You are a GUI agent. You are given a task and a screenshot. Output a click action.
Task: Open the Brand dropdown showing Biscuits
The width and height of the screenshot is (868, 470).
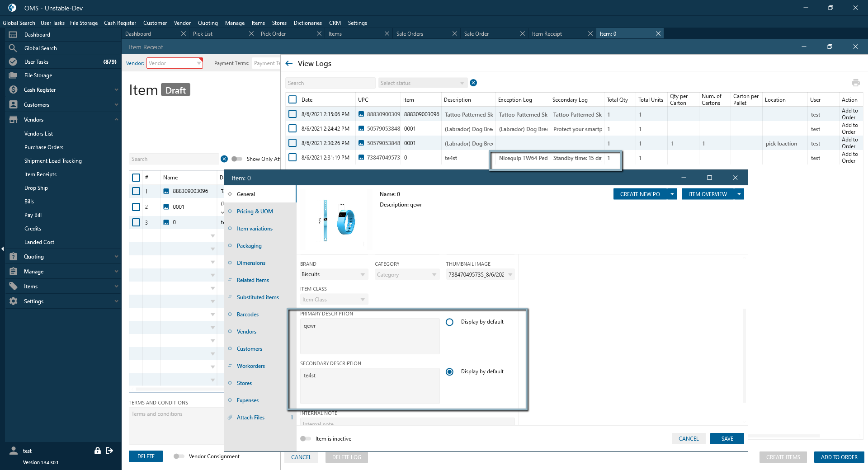pyautogui.click(x=362, y=275)
